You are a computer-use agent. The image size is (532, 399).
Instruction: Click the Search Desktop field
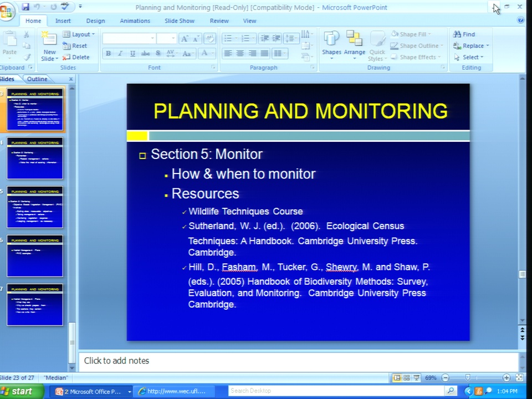[x=337, y=391]
